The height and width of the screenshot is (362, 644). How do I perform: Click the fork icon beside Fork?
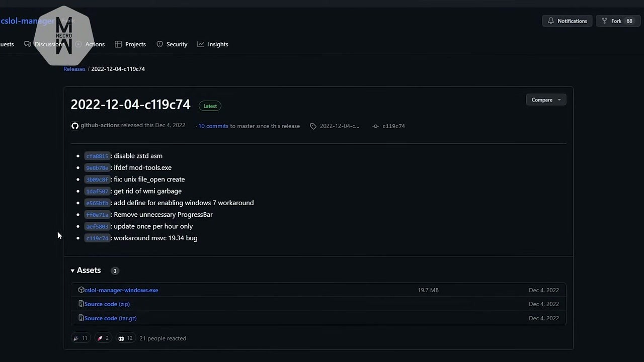[x=604, y=21]
